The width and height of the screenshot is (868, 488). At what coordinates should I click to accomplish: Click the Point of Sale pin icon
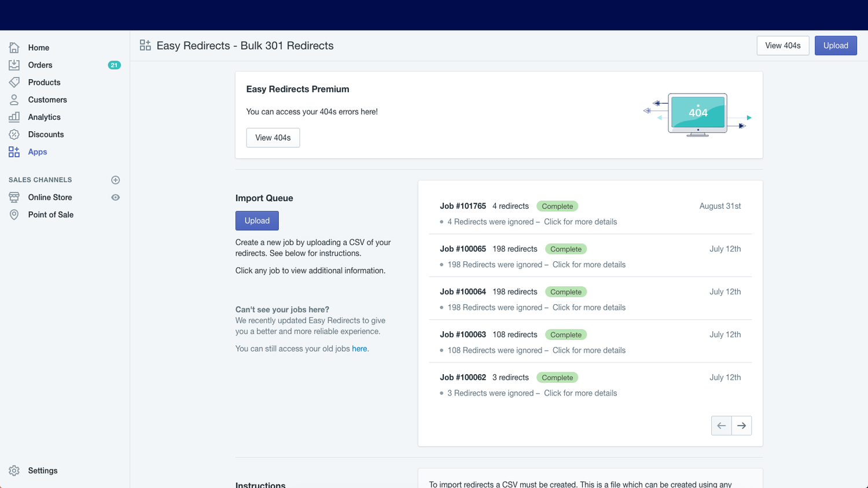pyautogui.click(x=14, y=215)
